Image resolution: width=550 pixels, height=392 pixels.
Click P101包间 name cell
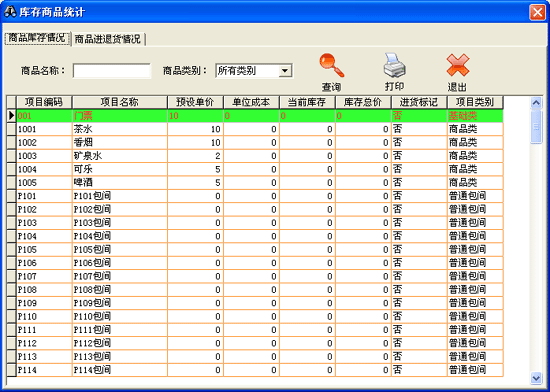120,196
